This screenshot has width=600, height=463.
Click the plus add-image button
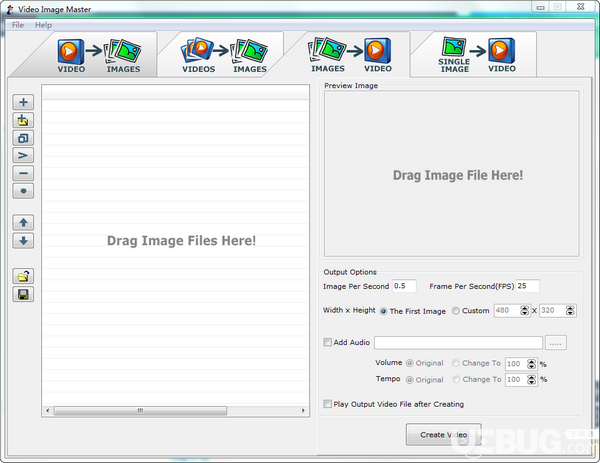point(23,102)
